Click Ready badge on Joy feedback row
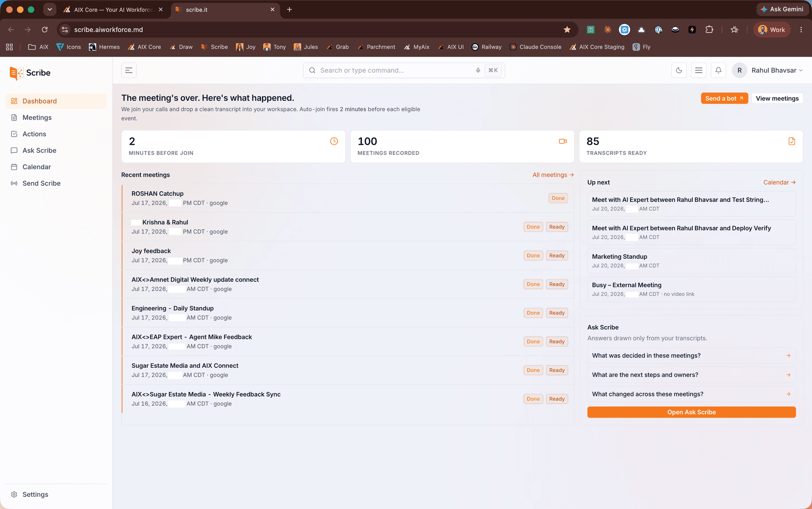The height and width of the screenshot is (509, 812). click(x=557, y=256)
